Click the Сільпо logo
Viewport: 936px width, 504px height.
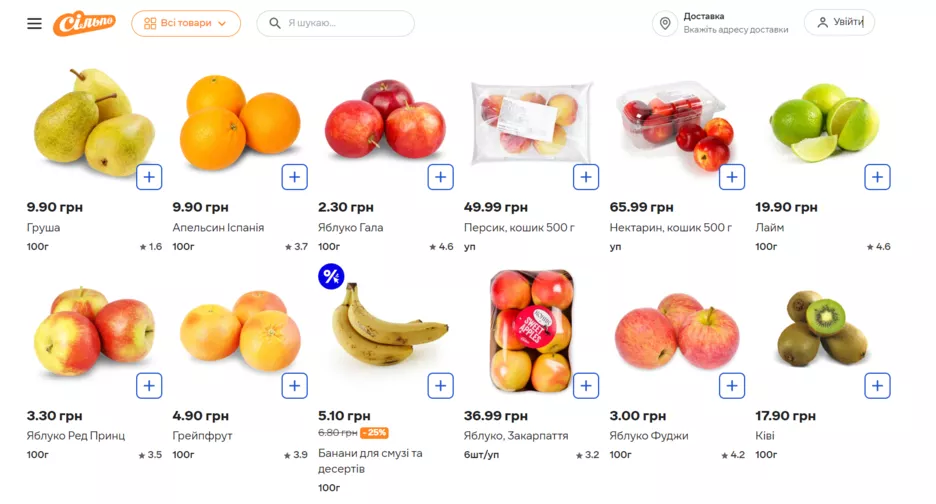84,23
